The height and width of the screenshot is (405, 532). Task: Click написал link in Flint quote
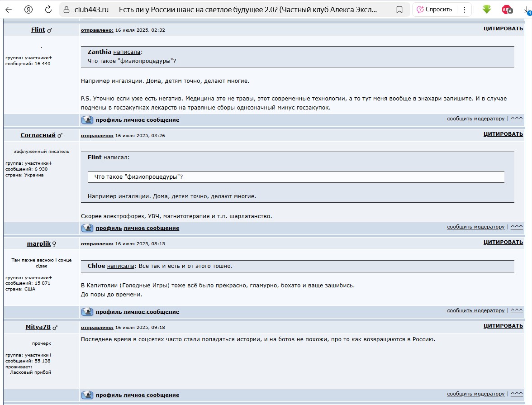tap(115, 157)
